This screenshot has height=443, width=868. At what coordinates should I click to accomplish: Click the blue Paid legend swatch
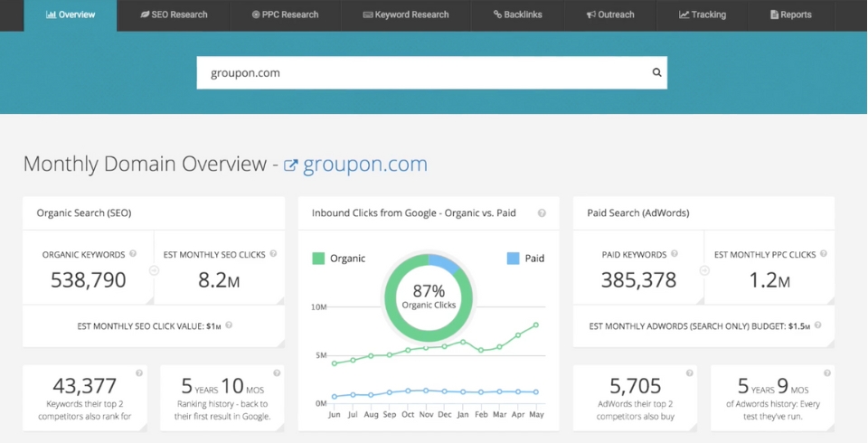click(514, 258)
